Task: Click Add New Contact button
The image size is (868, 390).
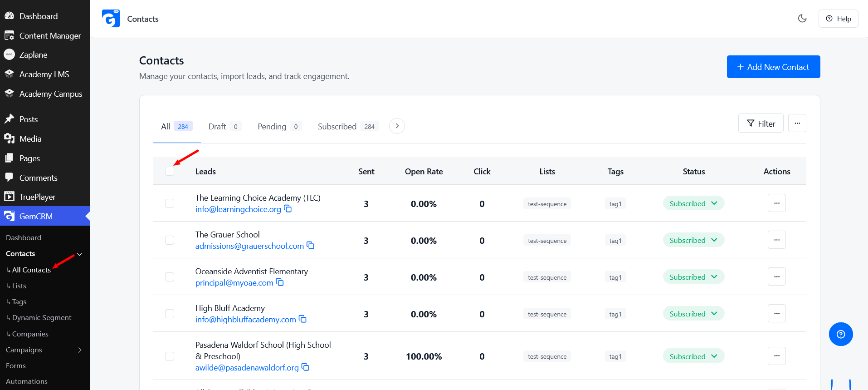Action: 773,67
